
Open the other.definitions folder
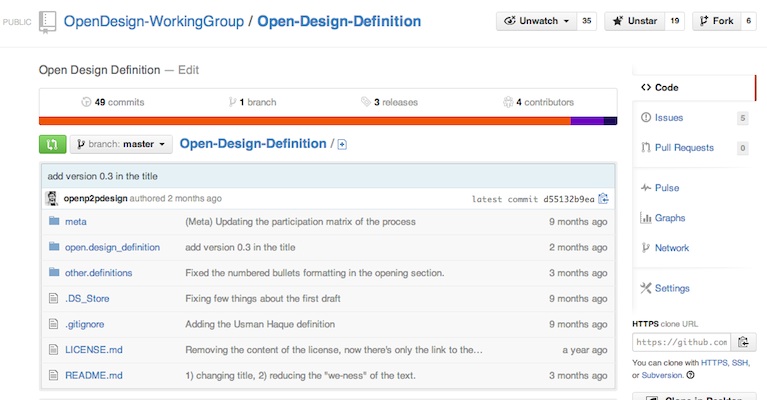click(x=98, y=272)
